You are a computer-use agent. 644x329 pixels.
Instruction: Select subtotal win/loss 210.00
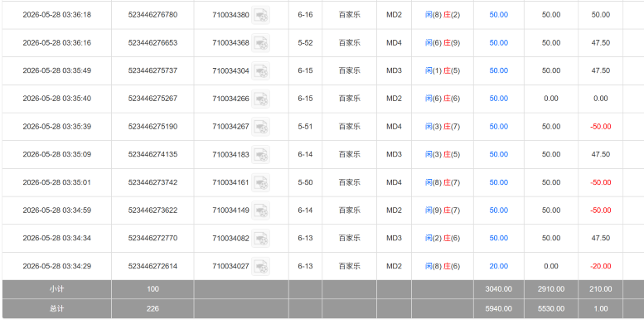(x=600, y=289)
